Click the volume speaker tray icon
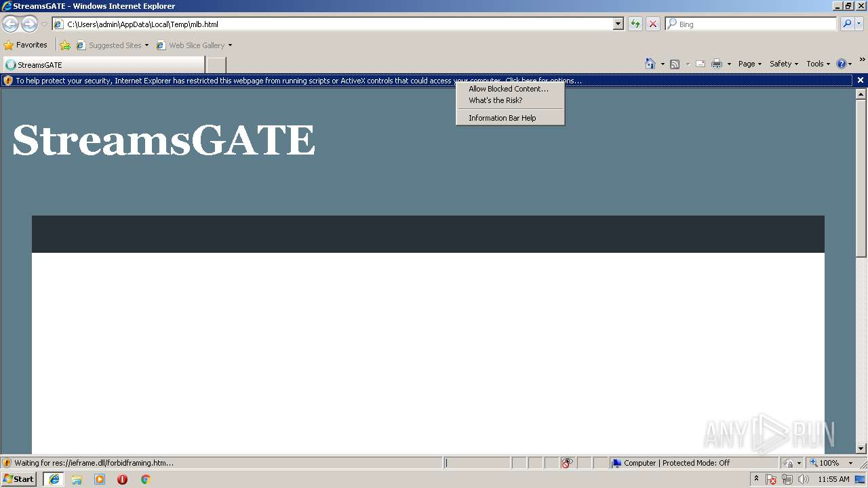 803,479
